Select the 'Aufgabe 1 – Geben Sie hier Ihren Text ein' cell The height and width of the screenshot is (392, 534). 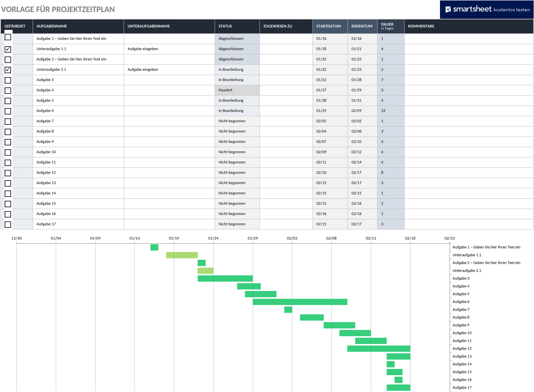(x=78, y=39)
